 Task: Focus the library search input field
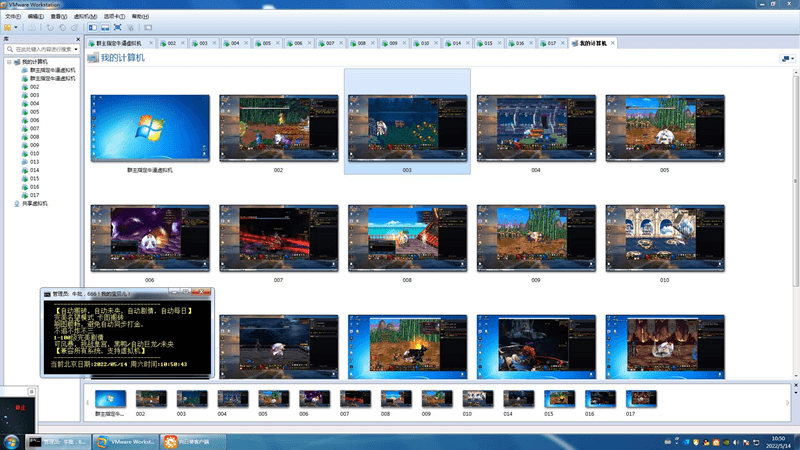click(42, 49)
